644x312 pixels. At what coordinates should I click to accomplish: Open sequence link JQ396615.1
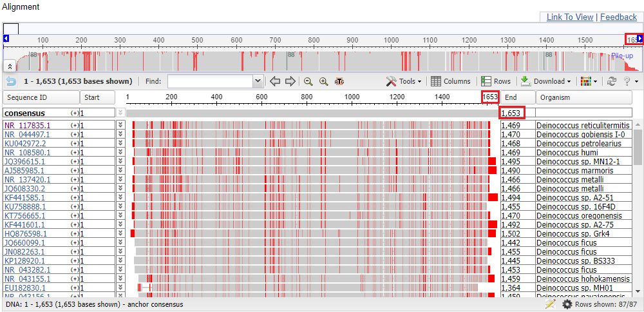click(25, 161)
